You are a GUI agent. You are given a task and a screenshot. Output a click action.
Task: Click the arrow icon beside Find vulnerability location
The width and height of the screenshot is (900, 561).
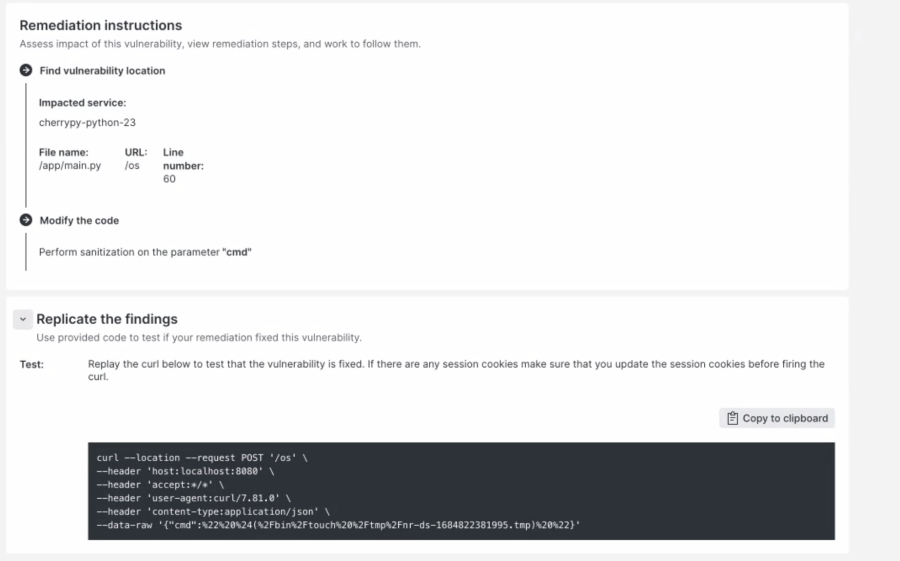click(26, 71)
